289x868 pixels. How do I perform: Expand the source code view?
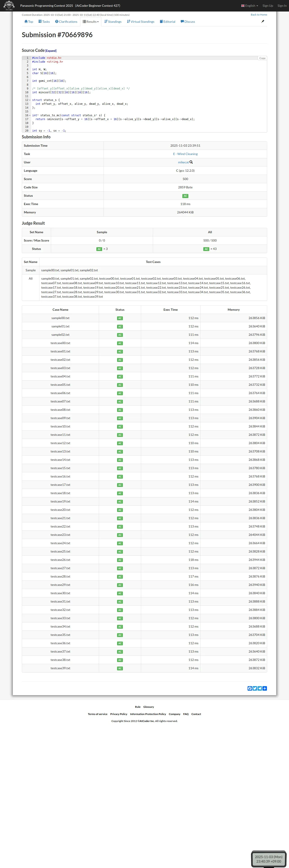51,51
